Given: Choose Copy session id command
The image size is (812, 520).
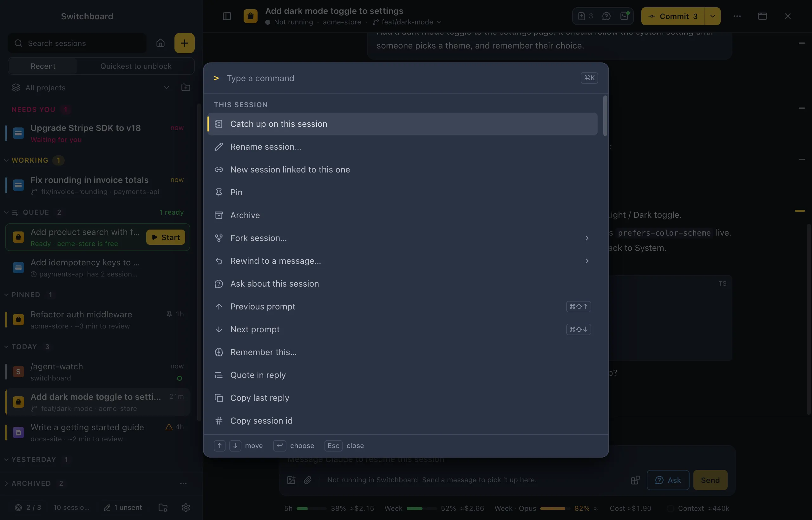Looking at the screenshot, I should [402, 421].
